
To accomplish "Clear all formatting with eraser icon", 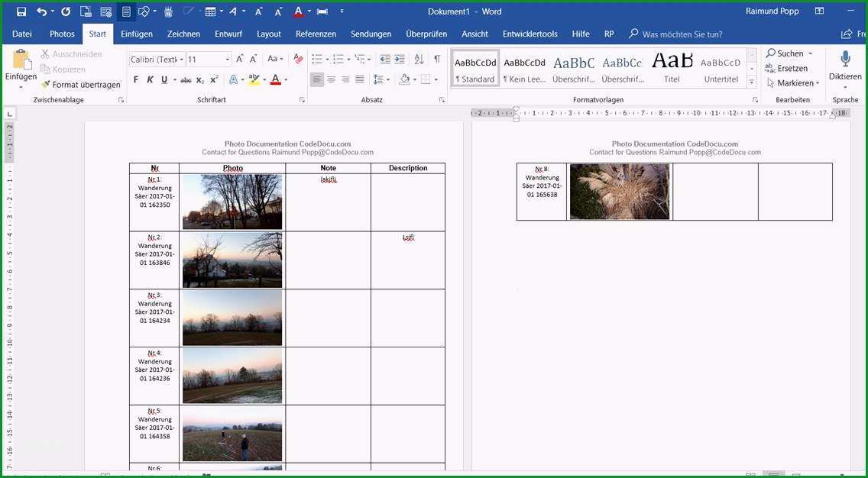I will click(x=298, y=59).
